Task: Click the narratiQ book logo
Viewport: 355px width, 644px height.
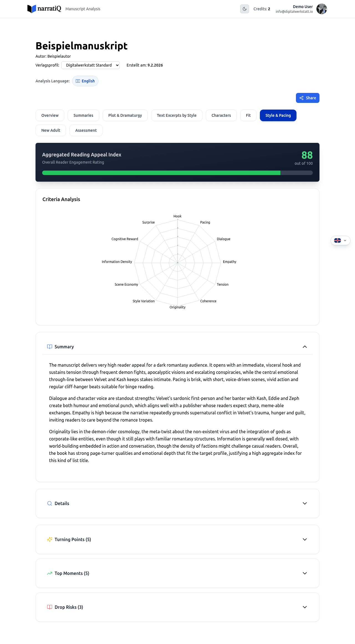Action: [31, 9]
